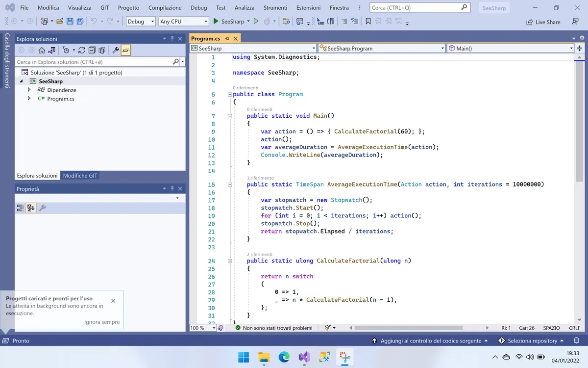588x368 pixels.
Task: Dismiss the Progetti caricati notification
Action: [x=113, y=301]
